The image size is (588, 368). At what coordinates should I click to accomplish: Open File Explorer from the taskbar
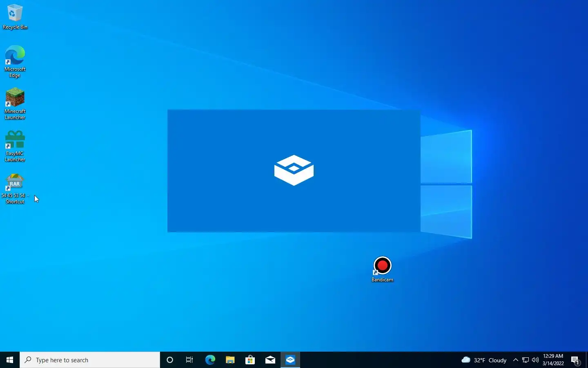coord(230,360)
